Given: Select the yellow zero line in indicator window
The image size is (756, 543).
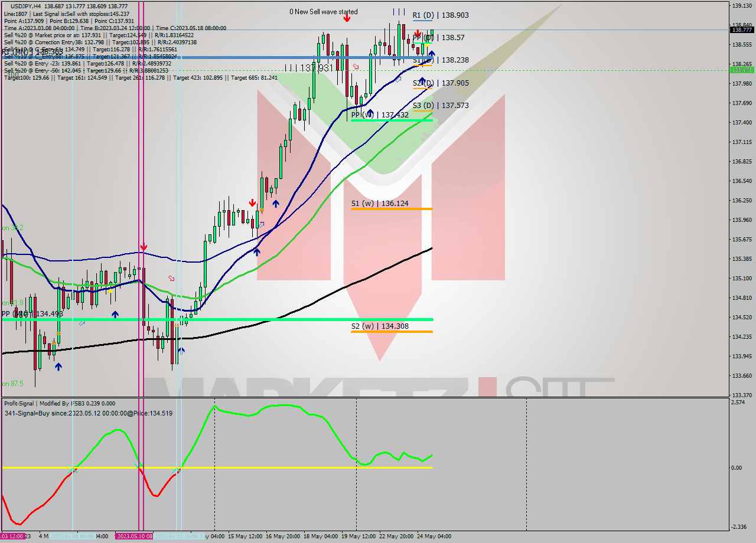Looking at the screenshot, I should [217, 468].
